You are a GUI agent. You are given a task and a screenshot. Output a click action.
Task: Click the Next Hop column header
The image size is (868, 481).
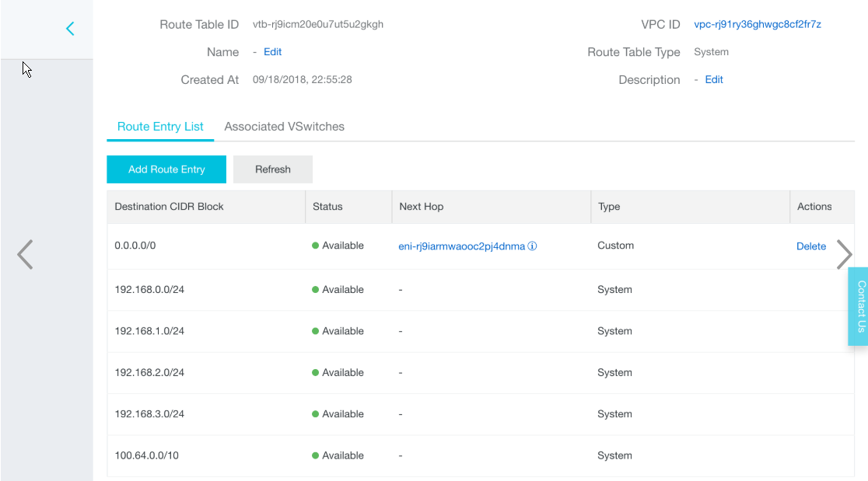421,207
